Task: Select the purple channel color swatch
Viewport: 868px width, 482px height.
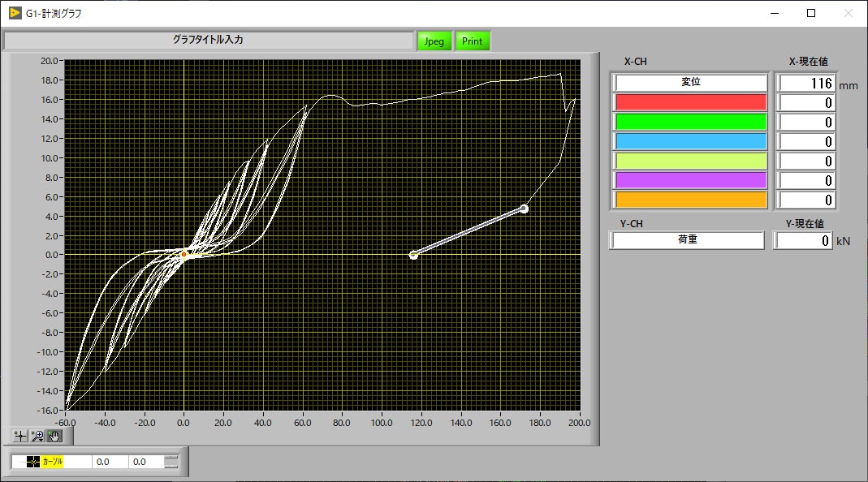Action: [x=690, y=180]
